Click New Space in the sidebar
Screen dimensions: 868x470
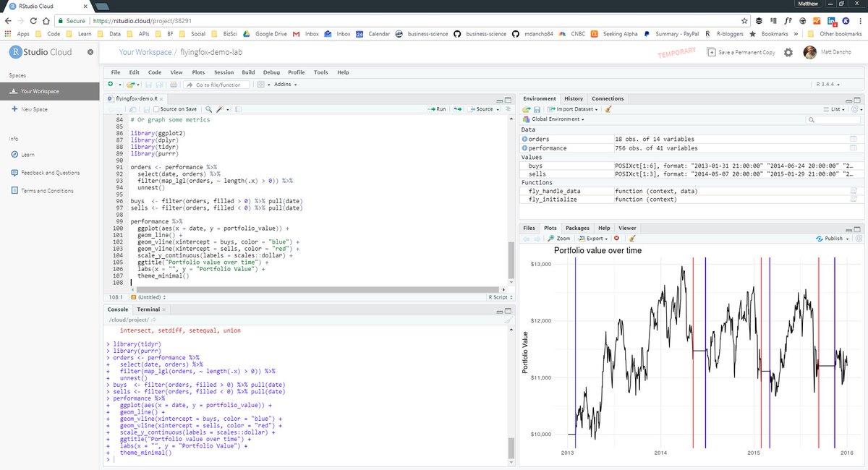(x=30, y=109)
